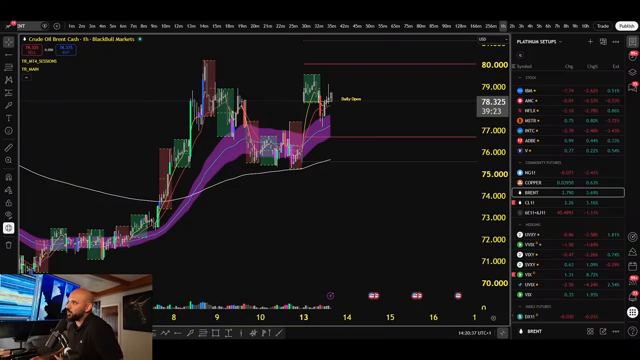Select the COPPER row in watchlist
This screenshot has height=360, width=640.
[x=568, y=182]
